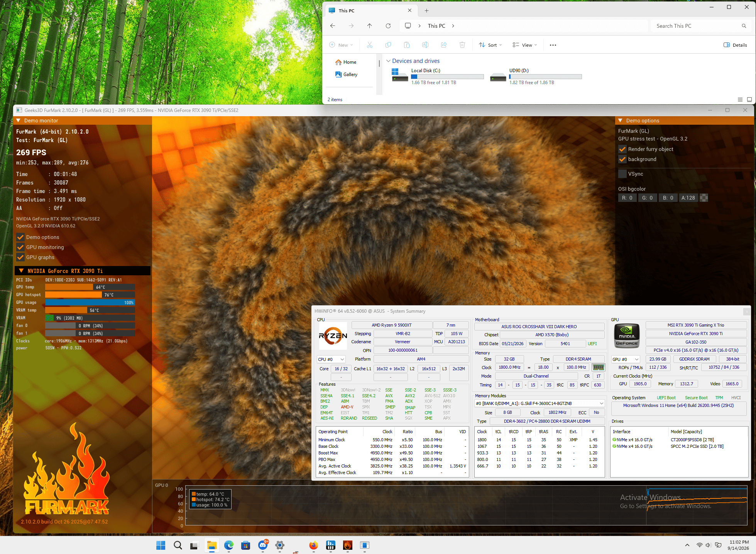Toggle the Details pane button

[x=735, y=45]
